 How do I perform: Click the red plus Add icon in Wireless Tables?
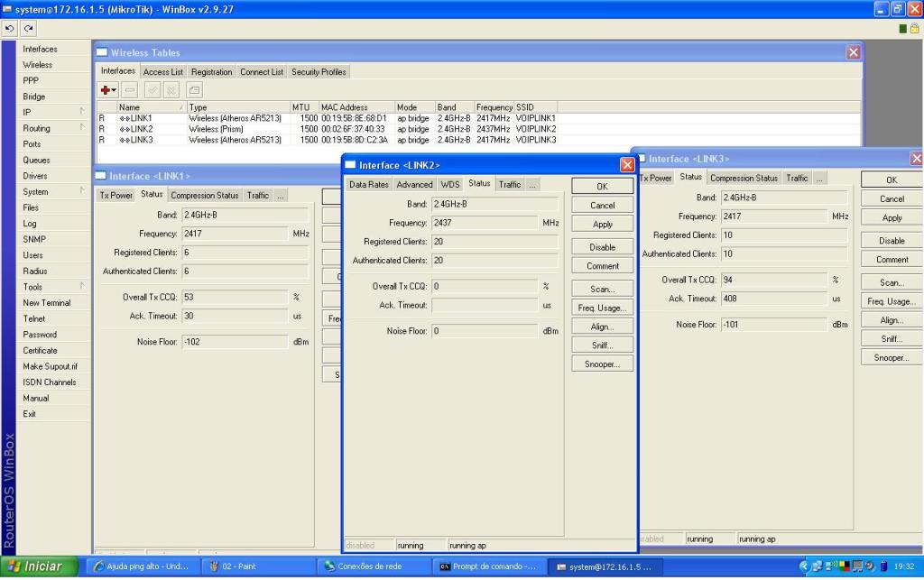pos(108,90)
